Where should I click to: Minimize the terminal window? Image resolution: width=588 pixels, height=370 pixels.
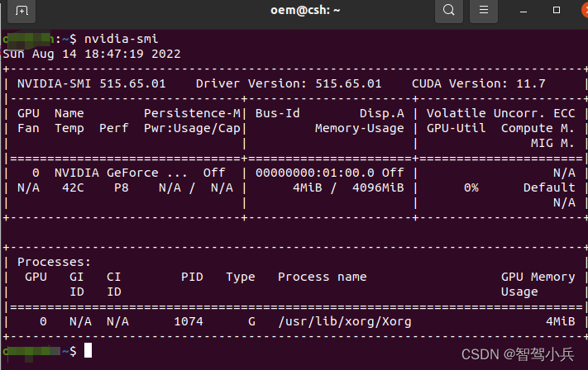coord(523,11)
